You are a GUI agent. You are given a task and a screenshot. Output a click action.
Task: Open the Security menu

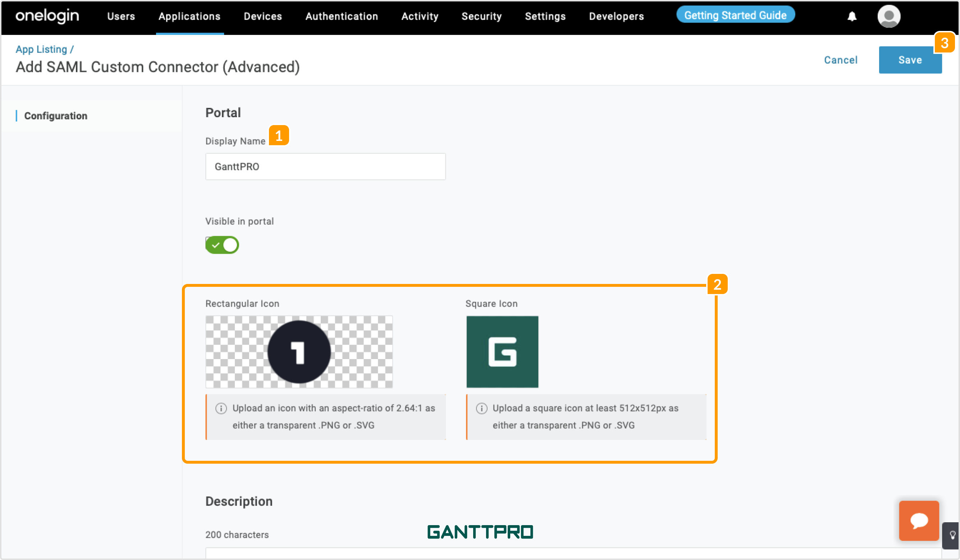(x=481, y=17)
